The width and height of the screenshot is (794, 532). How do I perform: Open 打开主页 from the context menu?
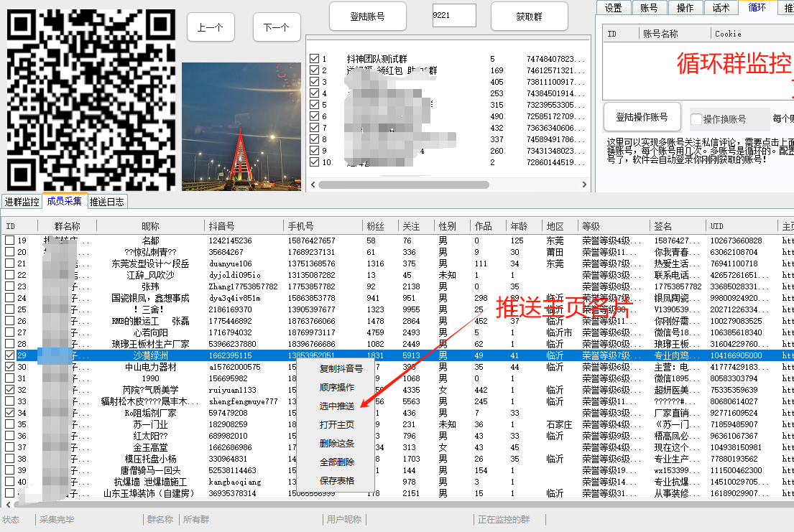pos(336,425)
